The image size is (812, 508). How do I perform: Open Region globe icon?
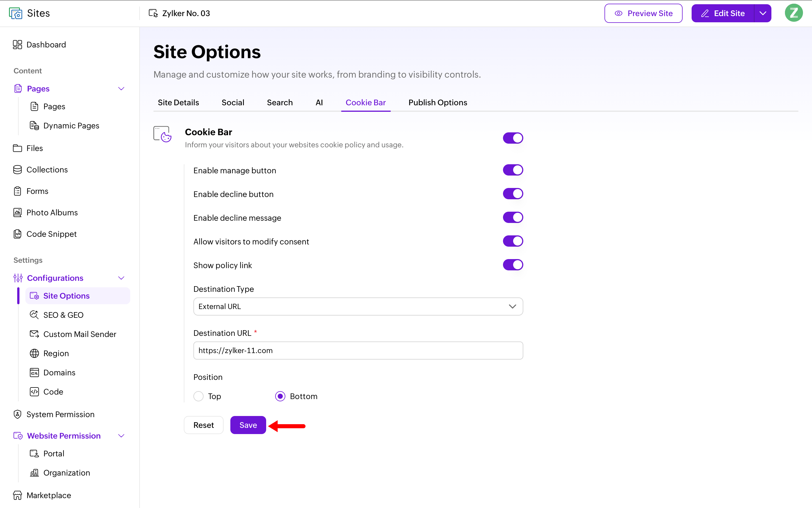click(x=34, y=353)
